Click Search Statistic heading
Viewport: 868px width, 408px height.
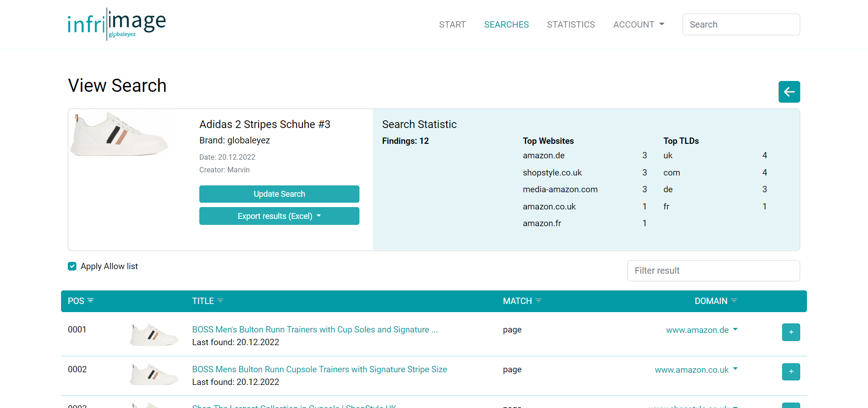point(419,124)
